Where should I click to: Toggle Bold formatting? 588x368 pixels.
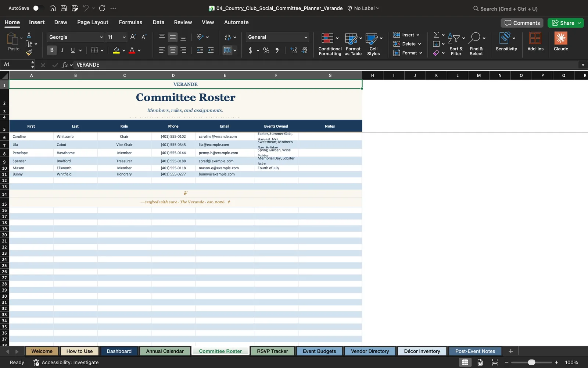tap(52, 50)
